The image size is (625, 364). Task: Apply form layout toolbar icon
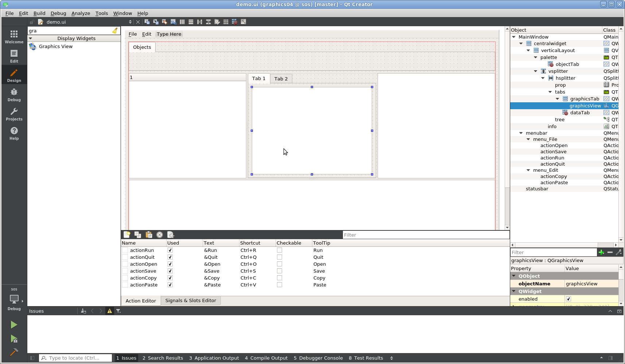[217, 22]
